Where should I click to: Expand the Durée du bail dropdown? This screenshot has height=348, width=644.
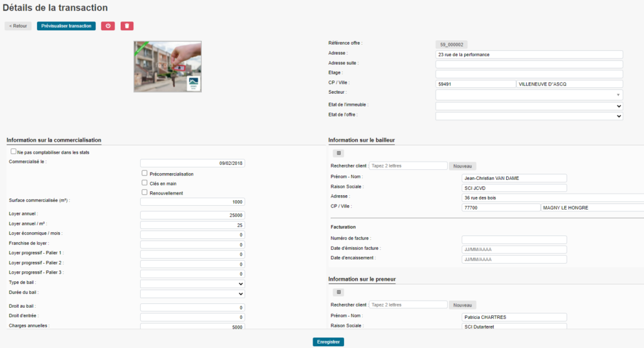[192, 294]
